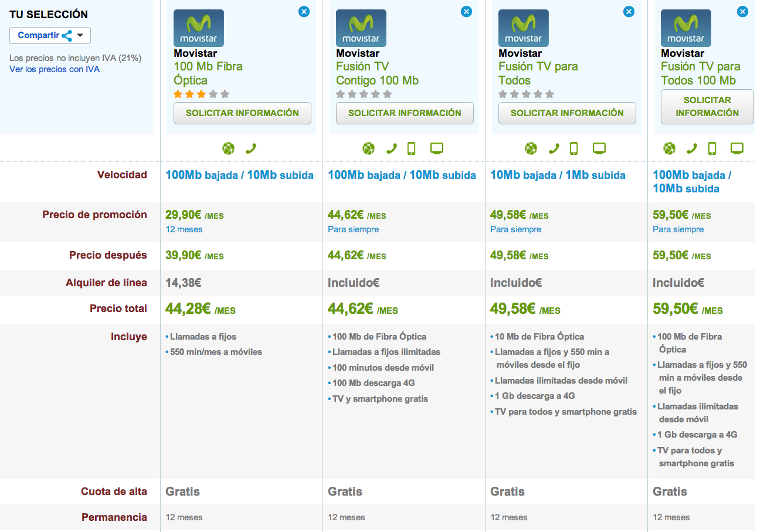Screen dimensions: 757x532
Task: Click internet globe icon under Fusión TV Contigo
Action: click(x=368, y=148)
